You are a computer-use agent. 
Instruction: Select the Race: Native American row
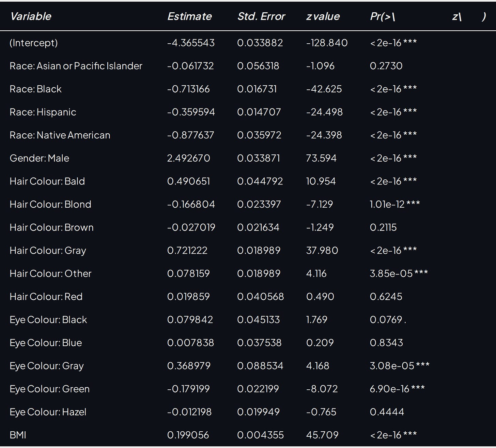[x=248, y=135]
